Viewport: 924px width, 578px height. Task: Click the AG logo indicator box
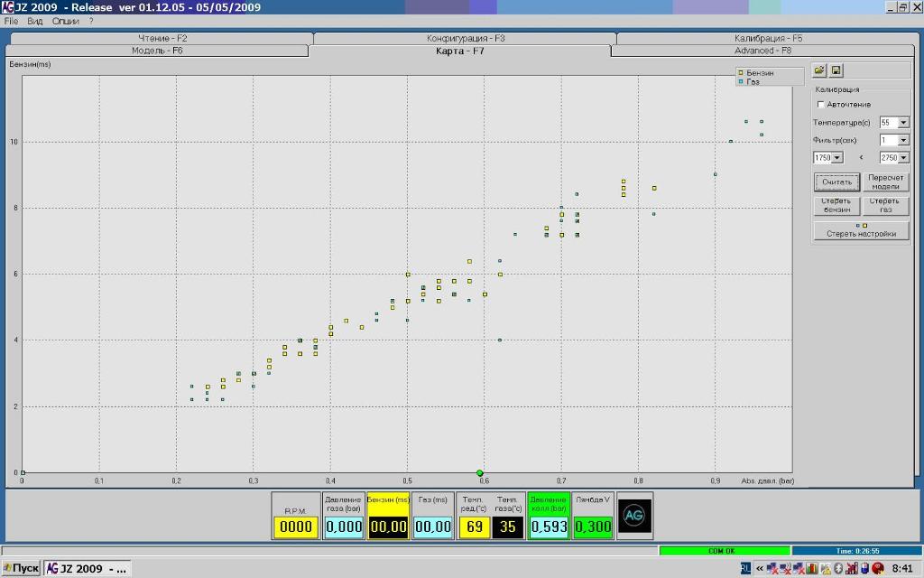(x=634, y=516)
